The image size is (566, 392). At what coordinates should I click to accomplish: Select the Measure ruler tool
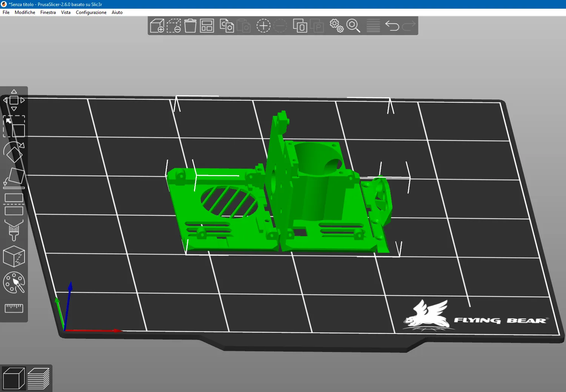click(x=14, y=308)
